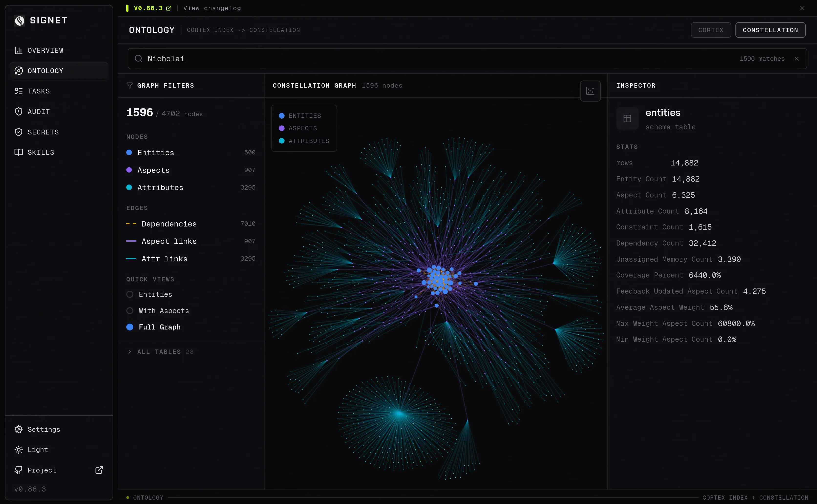817x504 pixels.
Task: Open the Tasks list icon in sidebar
Action: coord(19,91)
